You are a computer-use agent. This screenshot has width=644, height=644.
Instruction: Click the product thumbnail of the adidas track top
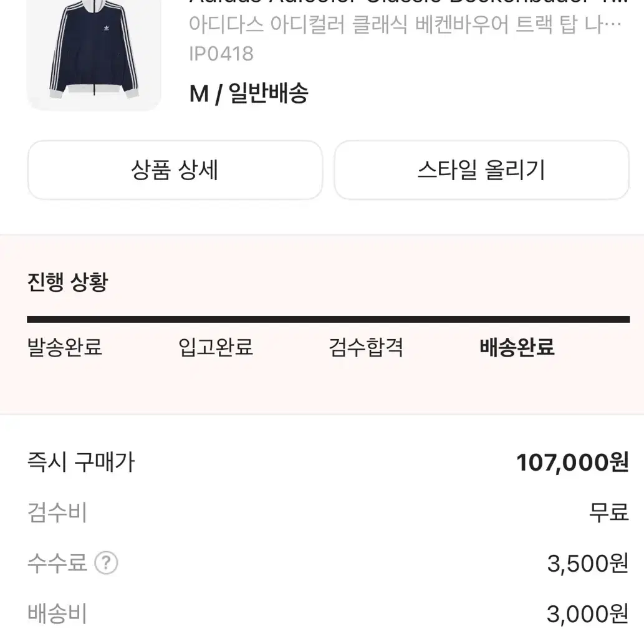tap(94, 53)
